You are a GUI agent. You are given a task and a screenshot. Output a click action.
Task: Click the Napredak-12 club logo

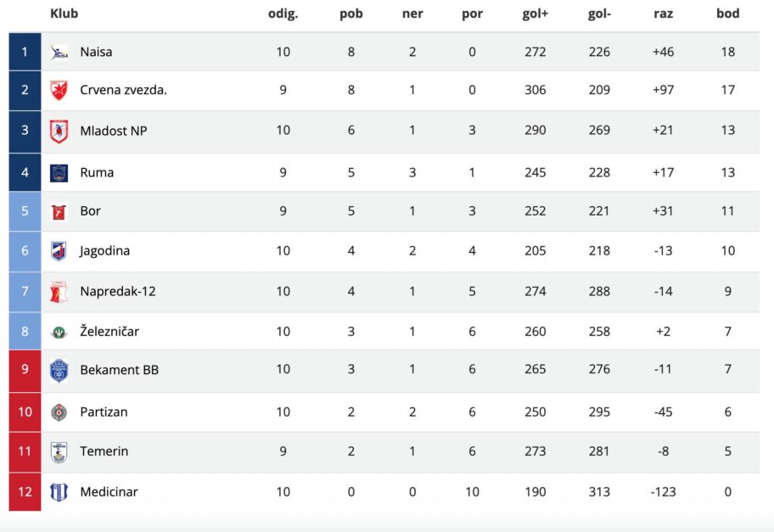pos(59,292)
